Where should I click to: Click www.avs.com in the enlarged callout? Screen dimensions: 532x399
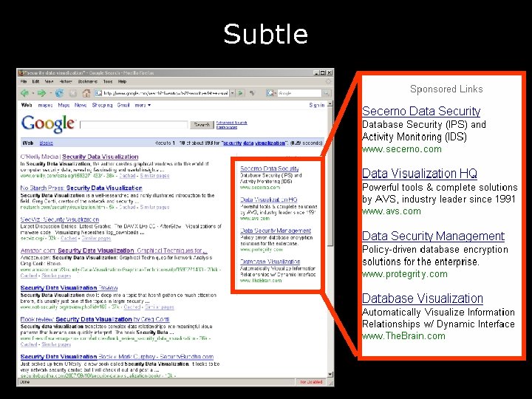[391, 211]
